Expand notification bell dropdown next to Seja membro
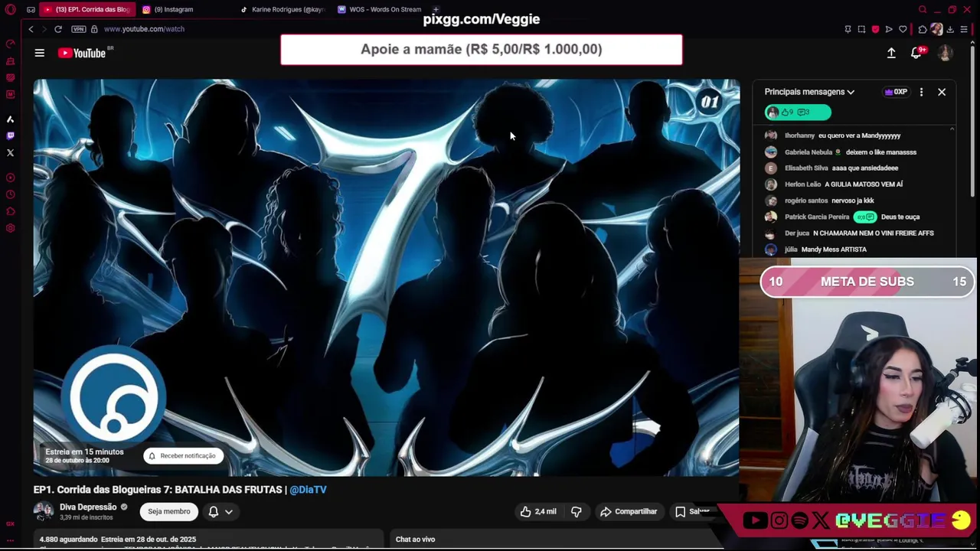This screenshot has width=980, height=551. (220, 511)
